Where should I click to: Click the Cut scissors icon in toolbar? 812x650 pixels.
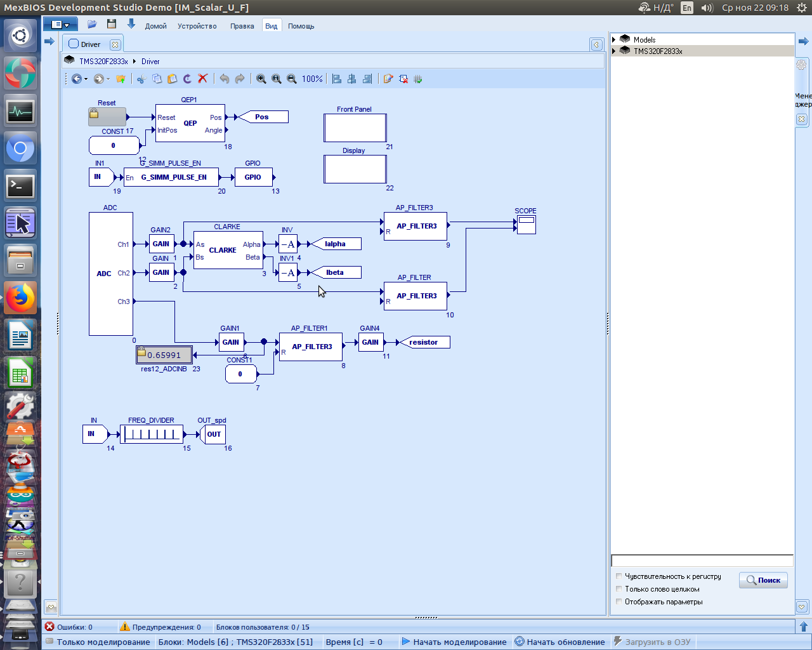(141, 79)
